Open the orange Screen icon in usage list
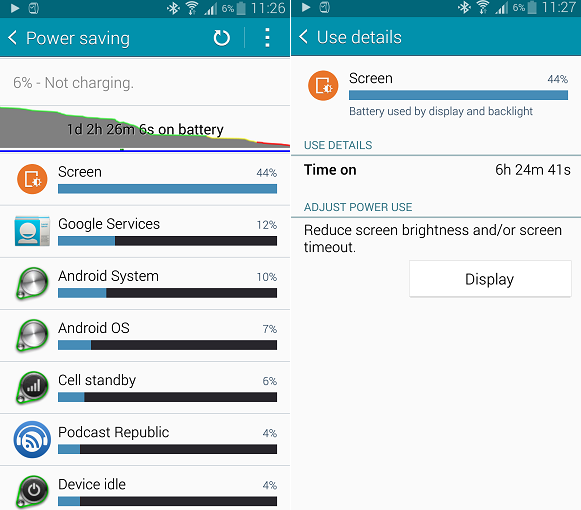This screenshot has width=581, height=510. point(32,179)
